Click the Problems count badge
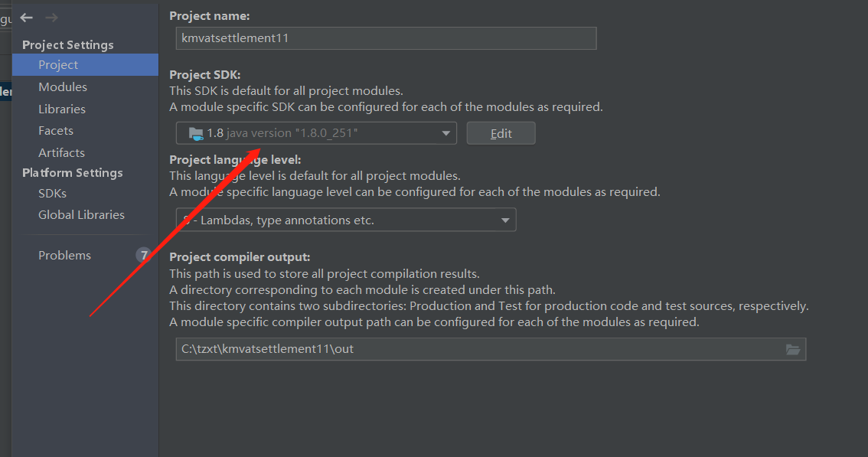 [143, 255]
